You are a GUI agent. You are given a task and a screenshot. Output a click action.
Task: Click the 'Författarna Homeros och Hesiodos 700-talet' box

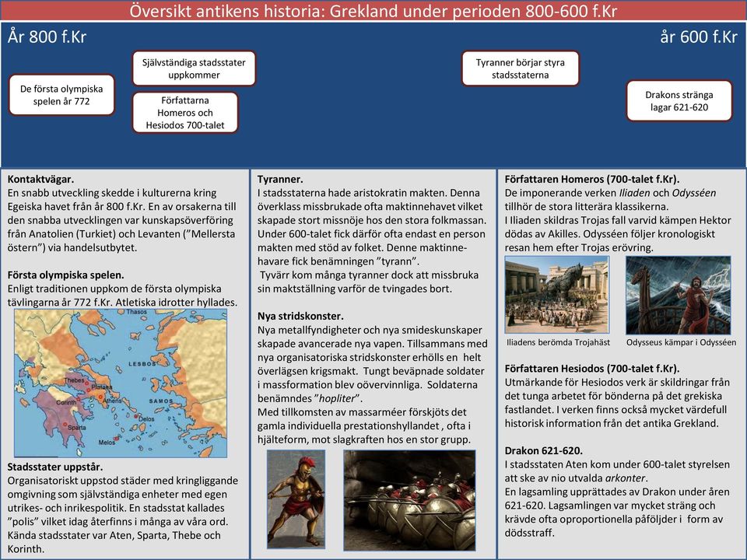(185, 113)
